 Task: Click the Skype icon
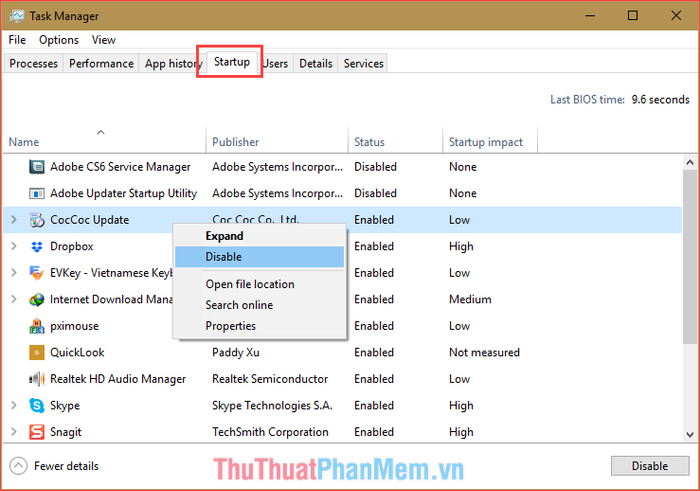pyautogui.click(x=37, y=405)
